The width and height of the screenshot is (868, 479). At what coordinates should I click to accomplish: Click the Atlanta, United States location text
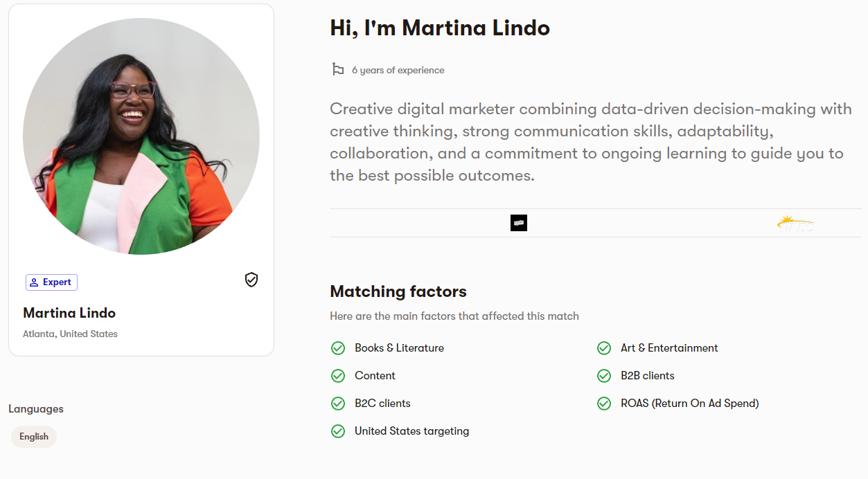tap(70, 334)
